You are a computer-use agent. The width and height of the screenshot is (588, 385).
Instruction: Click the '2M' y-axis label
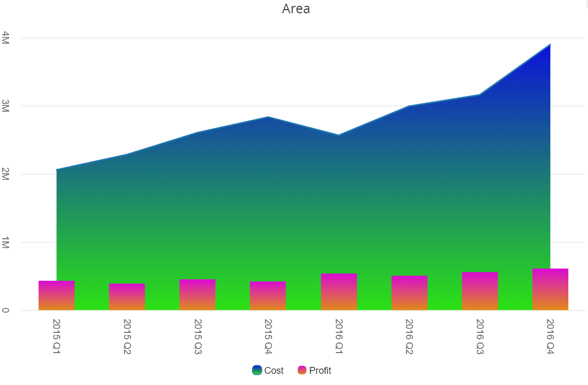click(x=6, y=174)
